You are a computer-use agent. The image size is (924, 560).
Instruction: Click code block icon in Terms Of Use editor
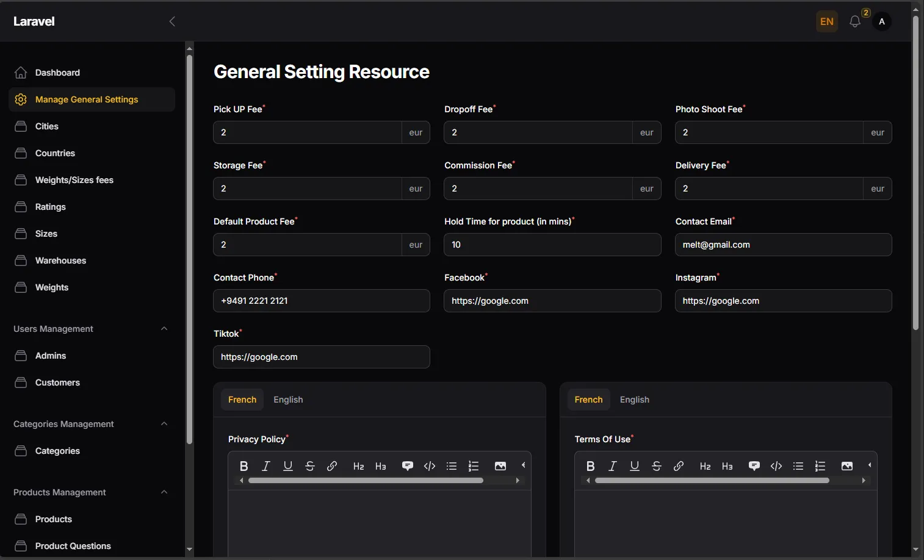[776, 466]
